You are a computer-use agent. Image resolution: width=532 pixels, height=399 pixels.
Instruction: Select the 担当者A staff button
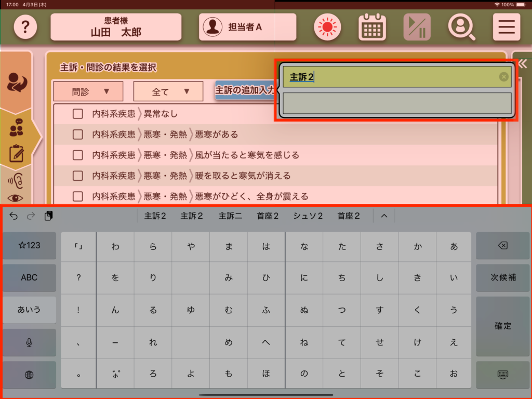click(x=247, y=27)
